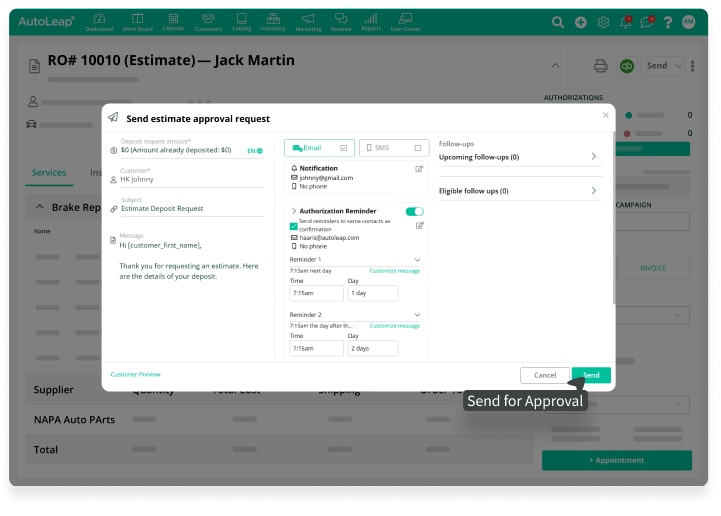Edit Notification contacts pencil icon

click(420, 169)
